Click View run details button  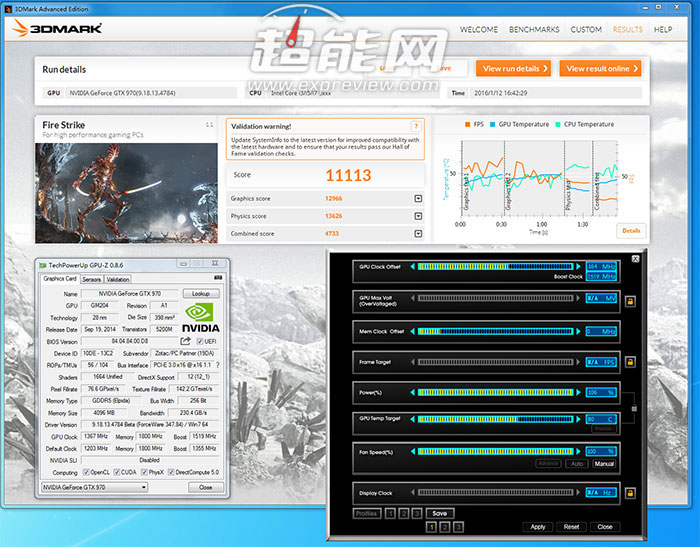point(513,68)
